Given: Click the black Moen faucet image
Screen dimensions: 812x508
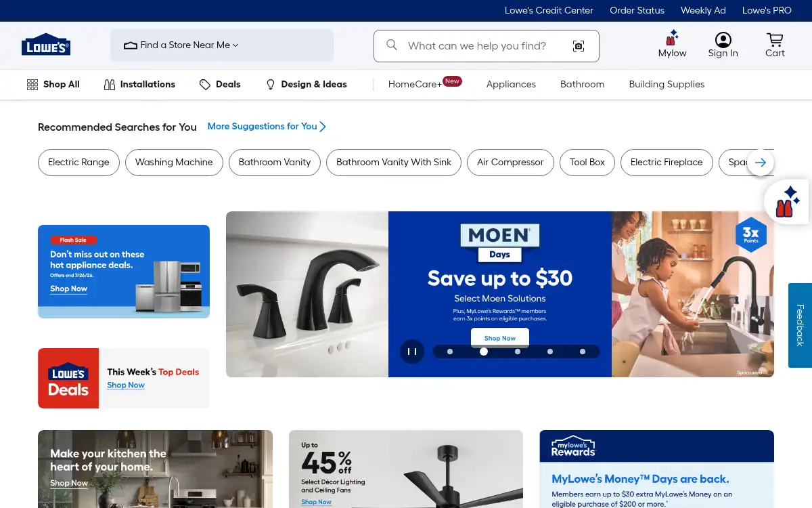Looking at the screenshot, I should [x=307, y=294].
